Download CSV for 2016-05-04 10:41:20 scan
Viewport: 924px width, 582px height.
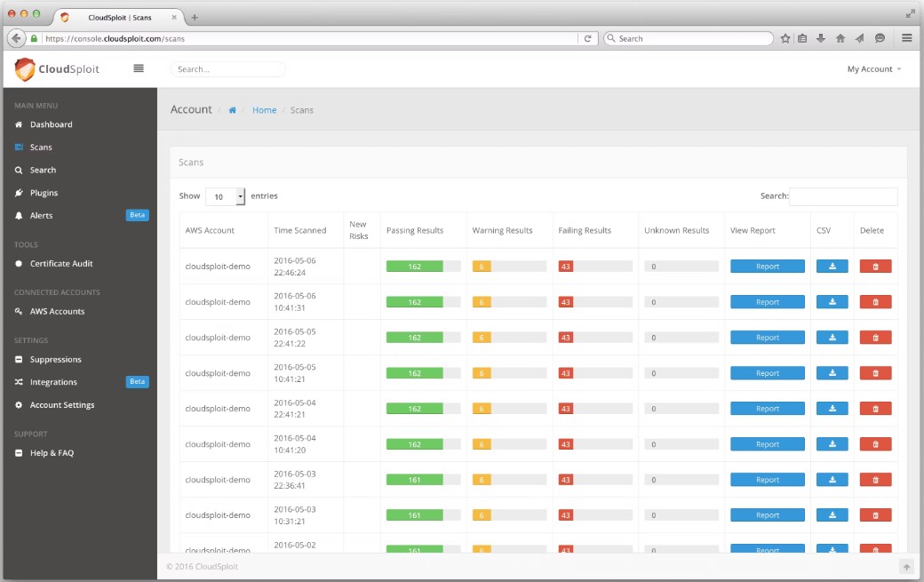(832, 444)
